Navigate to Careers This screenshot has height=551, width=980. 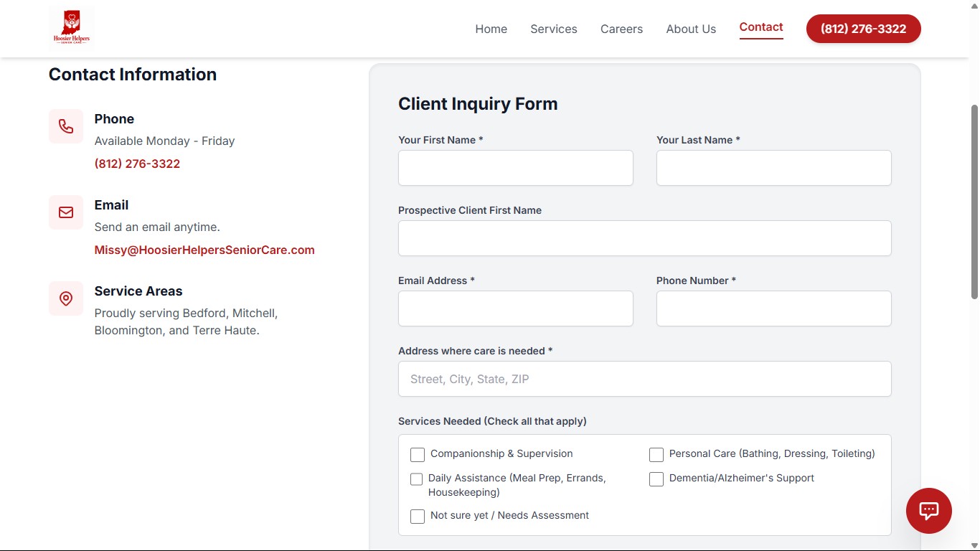[622, 29]
